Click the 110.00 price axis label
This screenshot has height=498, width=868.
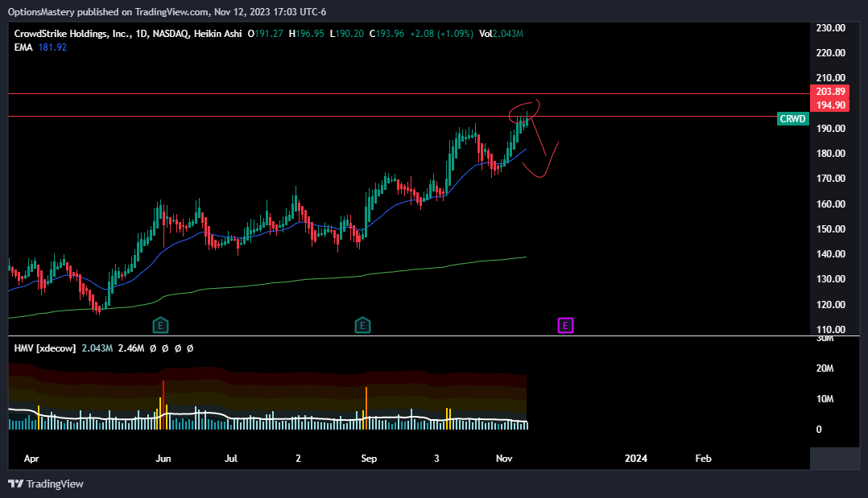click(x=830, y=329)
